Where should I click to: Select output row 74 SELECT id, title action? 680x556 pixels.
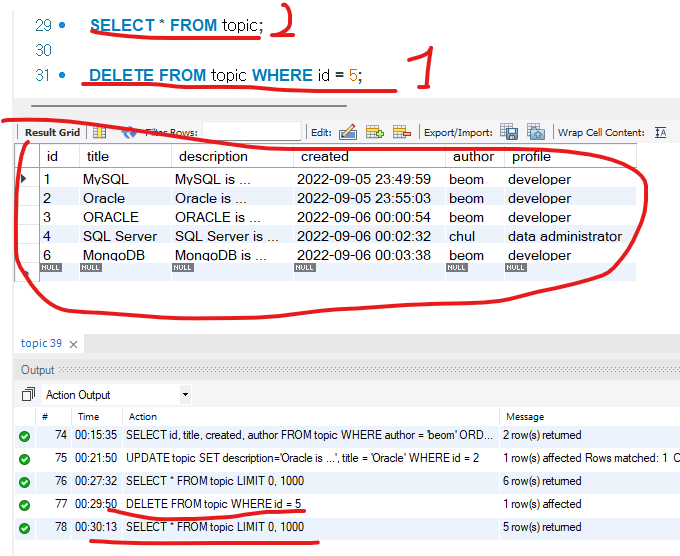coord(310,435)
